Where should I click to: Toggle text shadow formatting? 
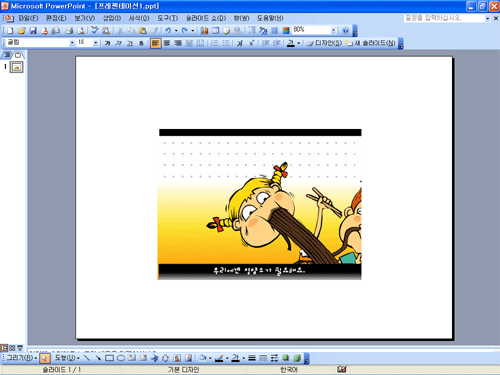pos(141,43)
